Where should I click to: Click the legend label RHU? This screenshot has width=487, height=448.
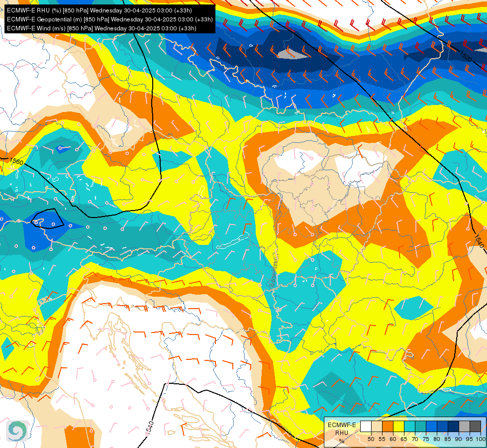coord(342,433)
